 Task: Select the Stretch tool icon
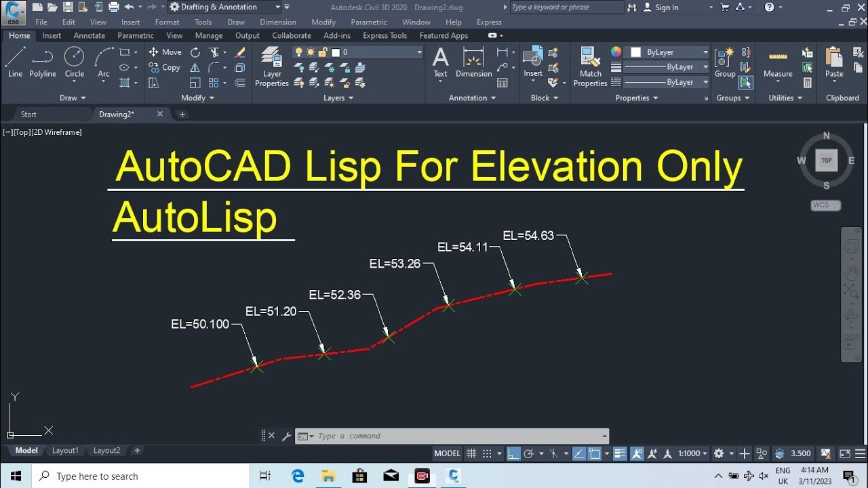coord(153,83)
